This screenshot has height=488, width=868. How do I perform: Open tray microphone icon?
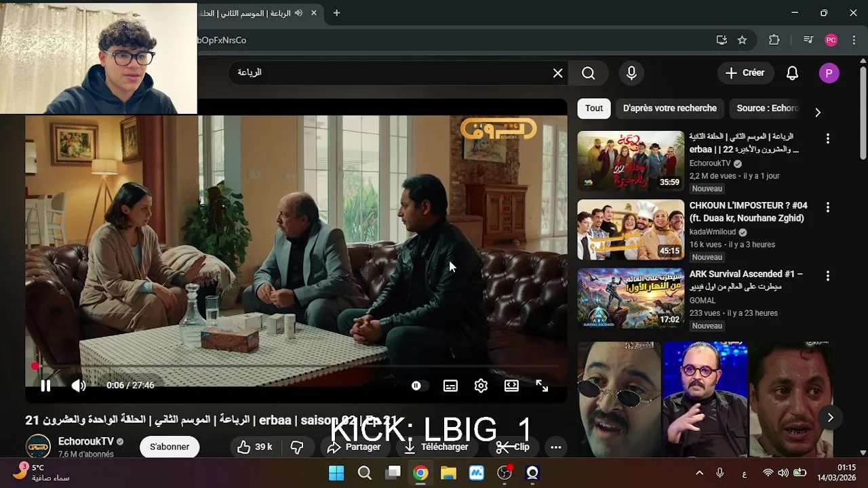coord(720,473)
